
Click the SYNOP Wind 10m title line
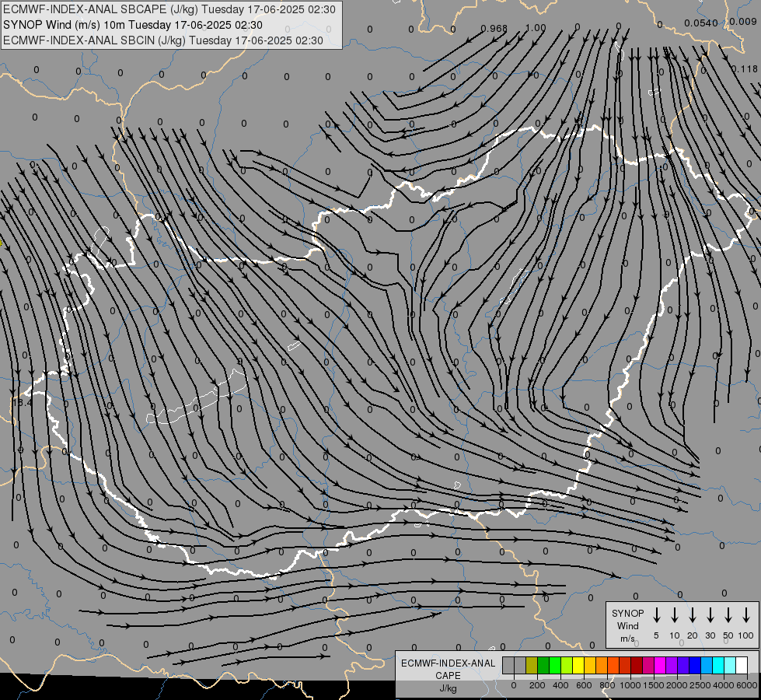pyautogui.click(x=133, y=25)
